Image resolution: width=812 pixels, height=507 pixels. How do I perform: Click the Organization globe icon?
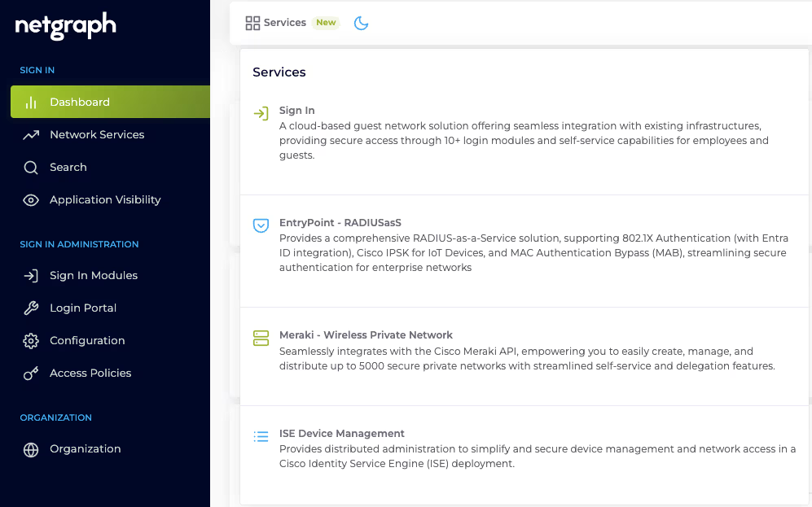coord(31,449)
